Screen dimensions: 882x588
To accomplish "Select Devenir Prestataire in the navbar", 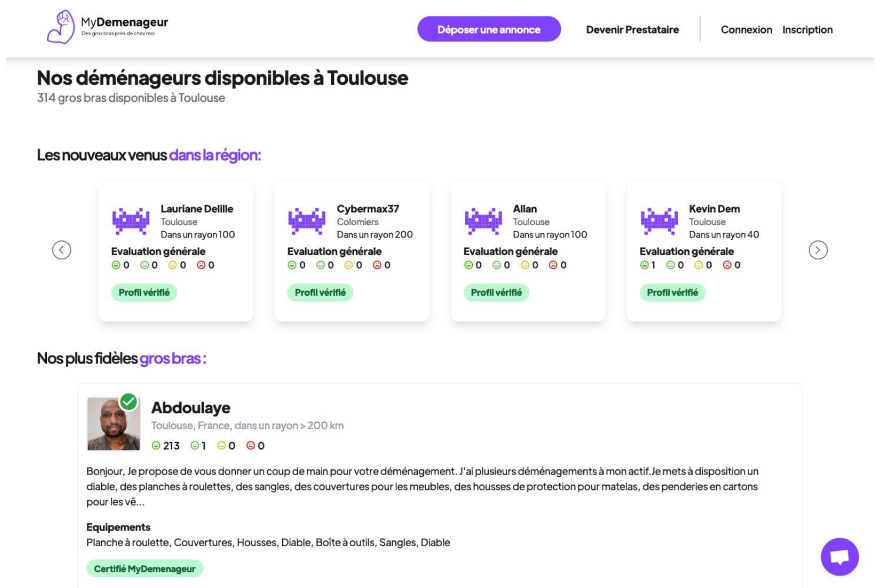I will (x=632, y=29).
